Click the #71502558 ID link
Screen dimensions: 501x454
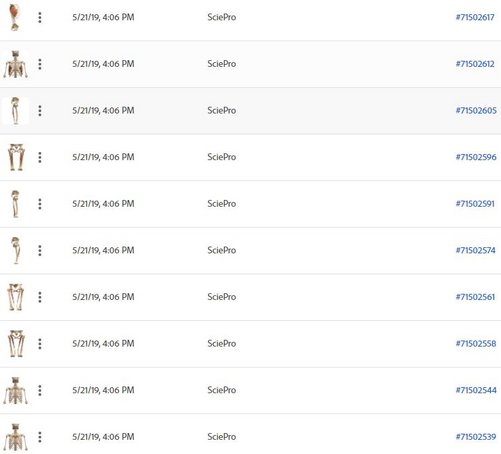[476, 344]
